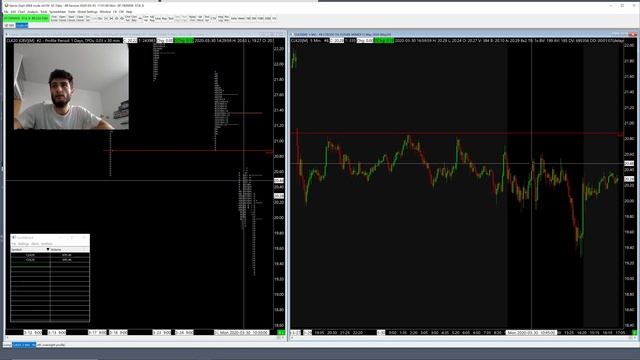The height and width of the screenshot is (360, 640).
Task: Open the Help menu
Action: coord(129,12)
